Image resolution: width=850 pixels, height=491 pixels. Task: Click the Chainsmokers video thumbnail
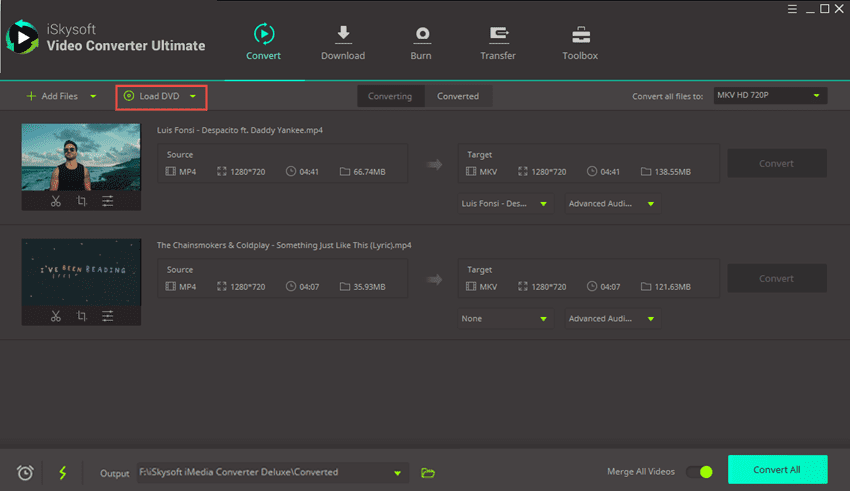tap(81, 272)
